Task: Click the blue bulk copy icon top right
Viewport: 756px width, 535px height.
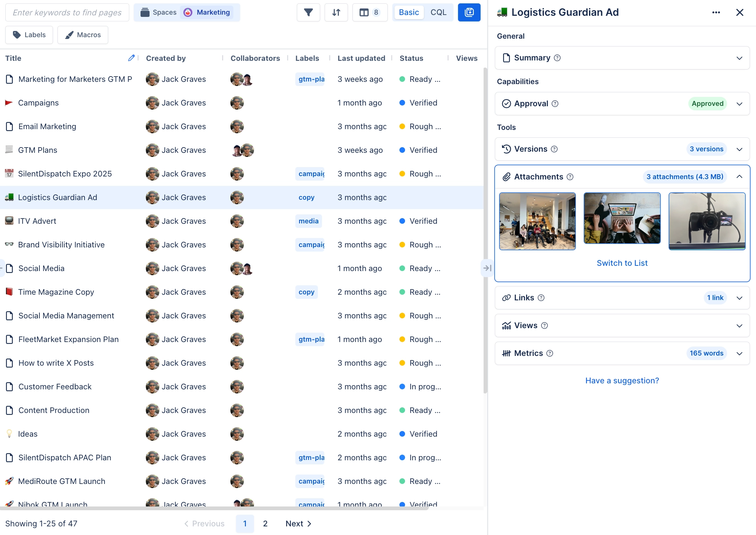Action: pyautogui.click(x=469, y=12)
